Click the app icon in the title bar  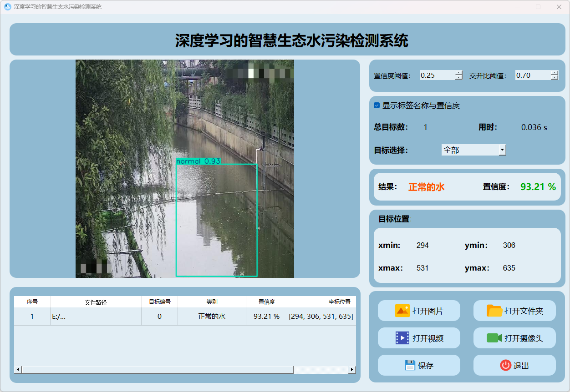coord(7,7)
